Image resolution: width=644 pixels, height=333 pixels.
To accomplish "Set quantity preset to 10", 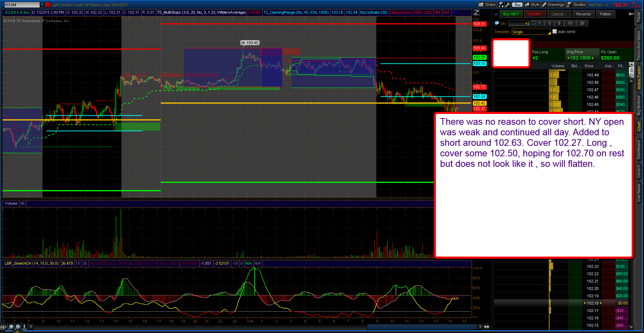I will pos(570,23).
